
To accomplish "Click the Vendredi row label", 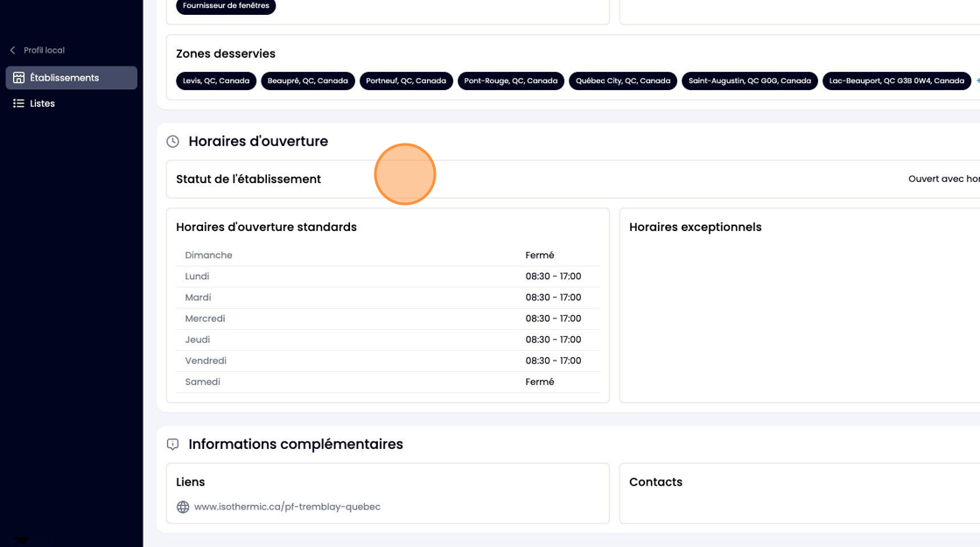I will coord(206,361).
